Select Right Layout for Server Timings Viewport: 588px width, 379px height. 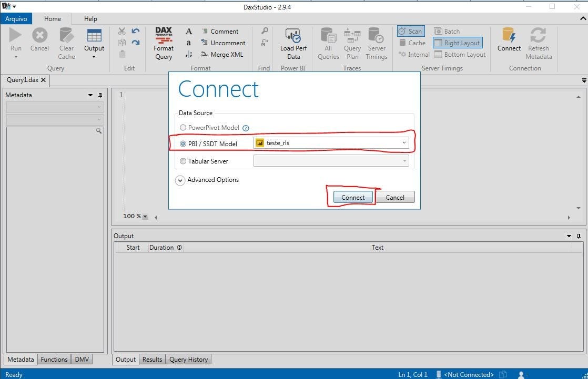click(458, 43)
